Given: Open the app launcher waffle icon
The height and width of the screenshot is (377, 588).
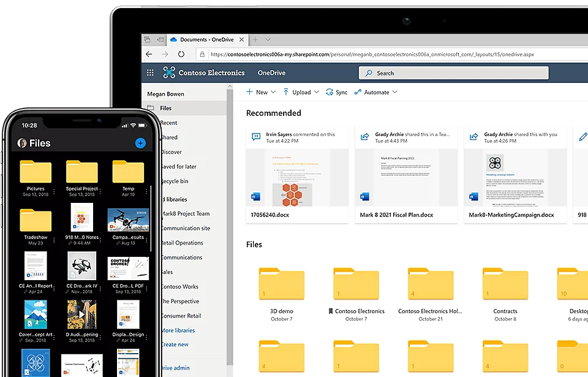Looking at the screenshot, I should coord(150,73).
